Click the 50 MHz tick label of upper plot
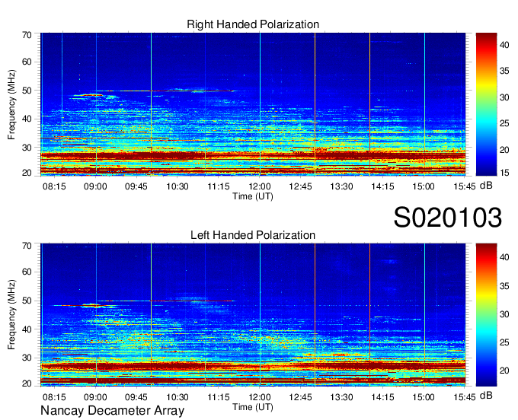This screenshot has height=420, width=518. tap(27, 91)
